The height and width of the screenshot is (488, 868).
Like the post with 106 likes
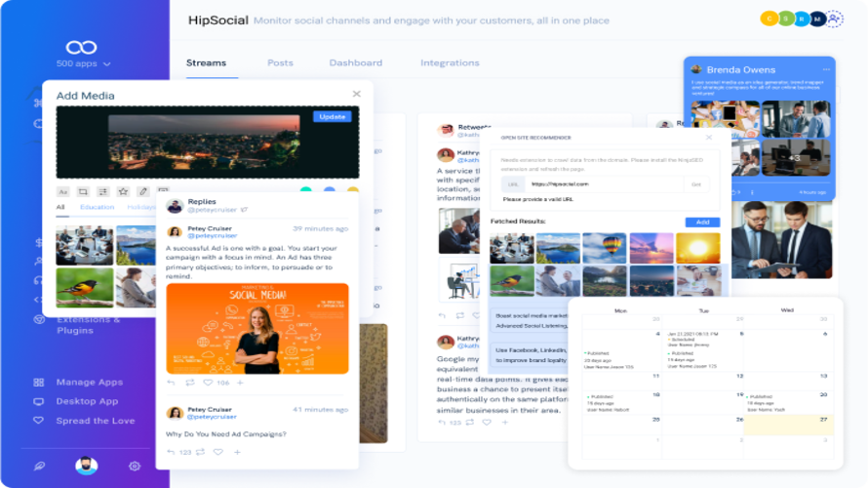pyautogui.click(x=208, y=383)
